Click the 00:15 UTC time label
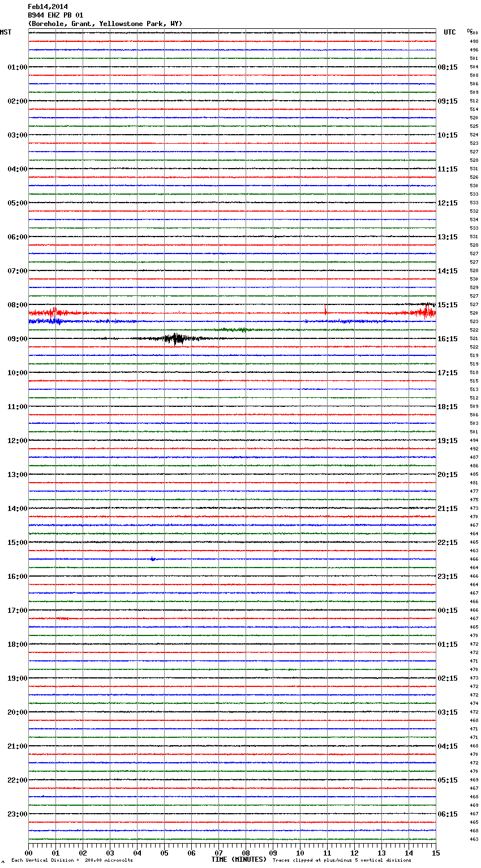Screen dimensions: 481x868 [448, 611]
